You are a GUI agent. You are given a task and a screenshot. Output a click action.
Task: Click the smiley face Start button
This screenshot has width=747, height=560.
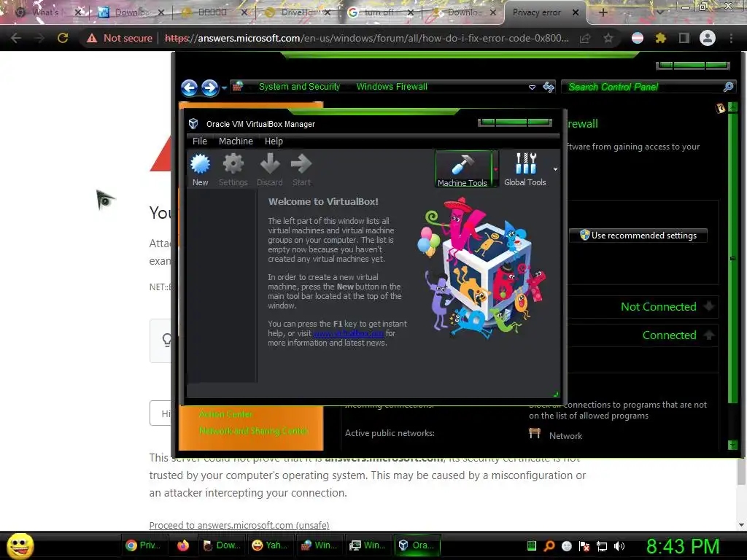(x=20, y=545)
